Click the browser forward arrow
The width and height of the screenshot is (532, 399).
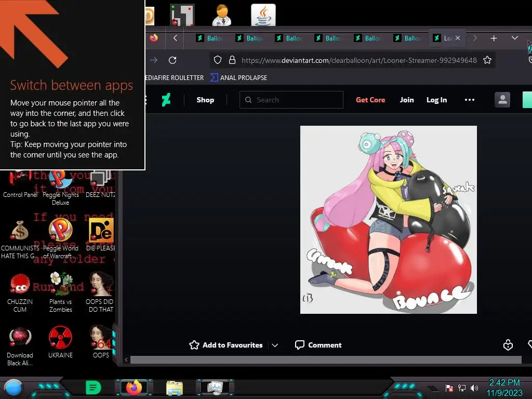(x=154, y=60)
